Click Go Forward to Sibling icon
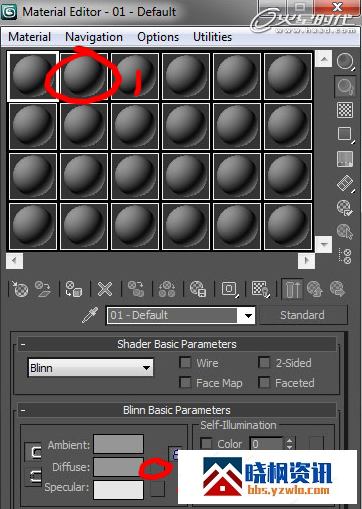Image resolution: width=362 pixels, height=509 pixels. point(337,289)
